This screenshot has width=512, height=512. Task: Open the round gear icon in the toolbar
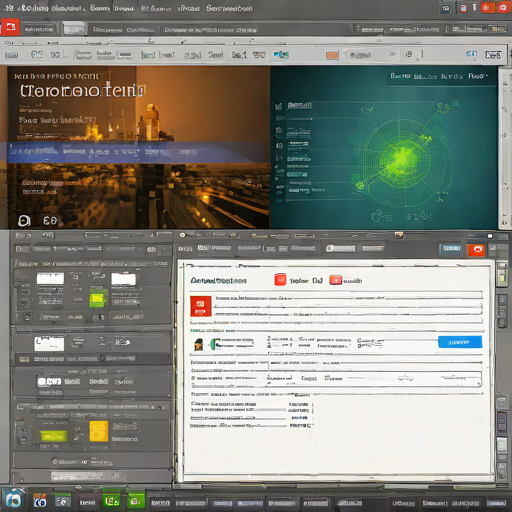[409, 54]
